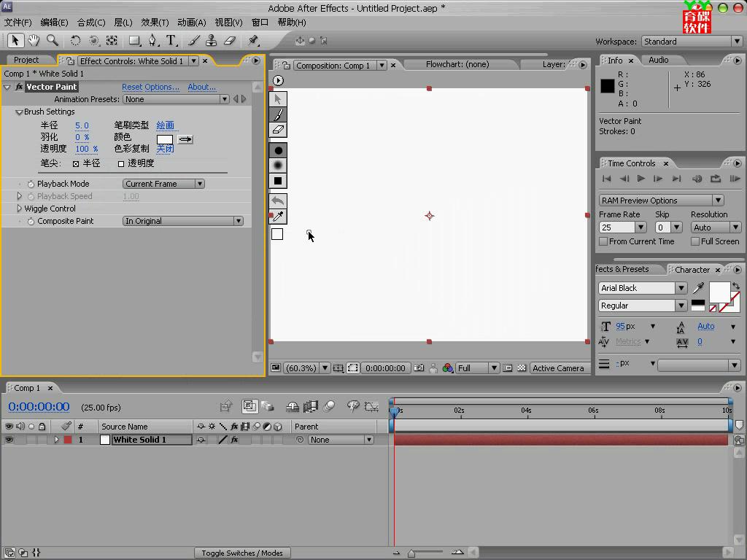The width and height of the screenshot is (747, 560).
Task: Click the 关闭 color clone value
Action: pos(165,149)
